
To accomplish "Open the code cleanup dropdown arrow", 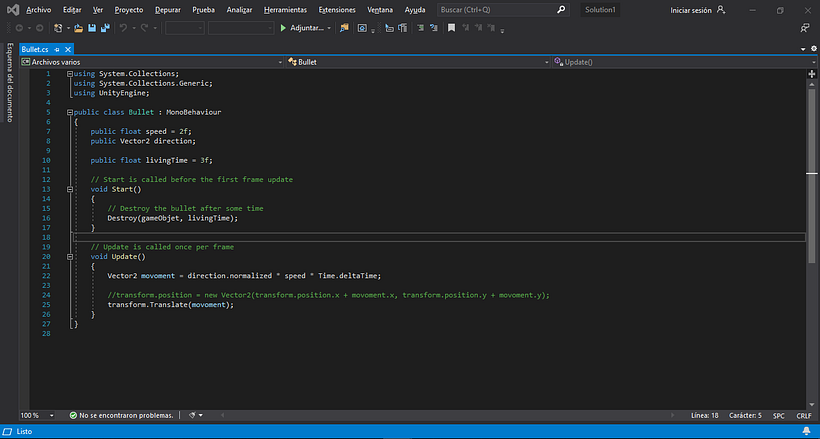I will click(x=201, y=415).
